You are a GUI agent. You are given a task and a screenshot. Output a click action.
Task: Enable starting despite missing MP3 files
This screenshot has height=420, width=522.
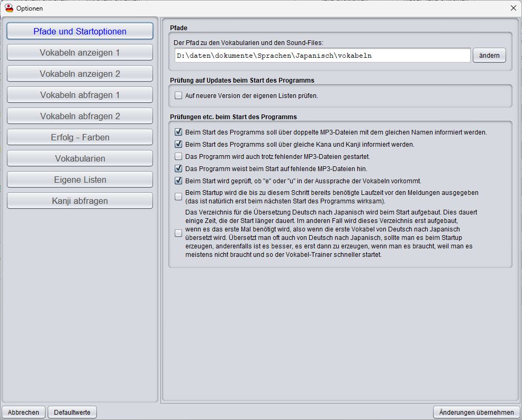(178, 156)
